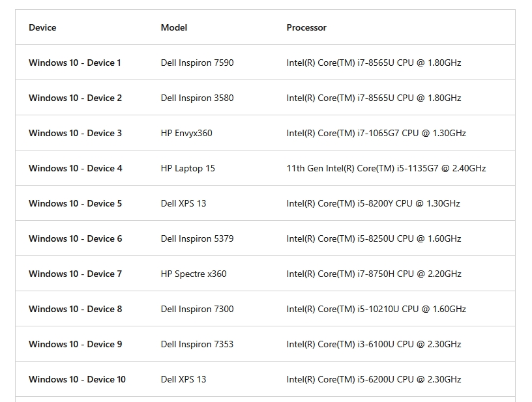
Task: Select the 'Windows 10 - Device 7' cell
Action: tap(75, 274)
